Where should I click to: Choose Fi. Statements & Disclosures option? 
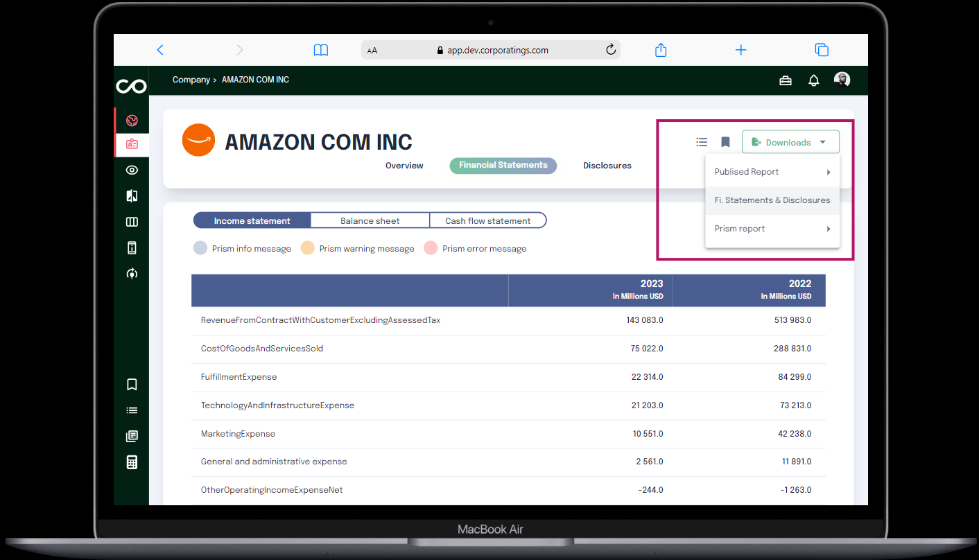pyautogui.click(x=772, y=200)
